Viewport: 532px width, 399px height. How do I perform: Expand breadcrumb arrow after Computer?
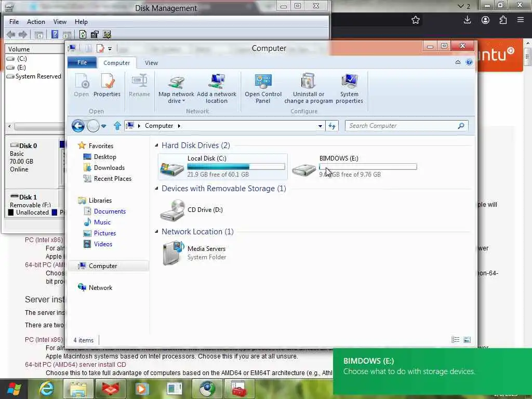click(179, 126)
